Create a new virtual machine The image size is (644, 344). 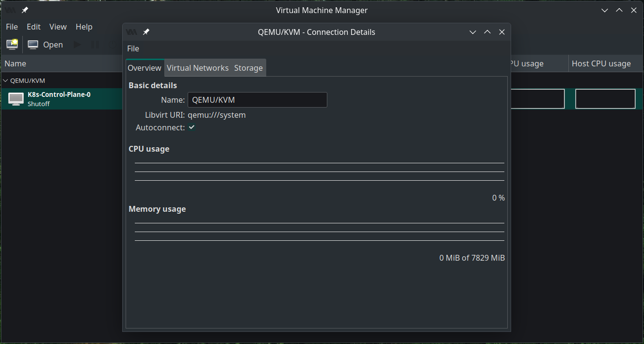(12, 45)
